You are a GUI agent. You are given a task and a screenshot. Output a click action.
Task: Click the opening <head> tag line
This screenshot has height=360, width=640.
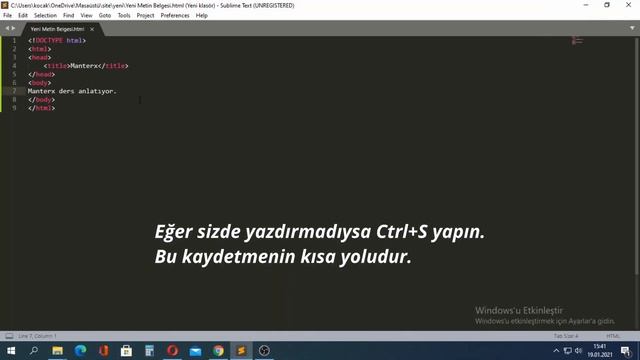click(x=40, y=58)
